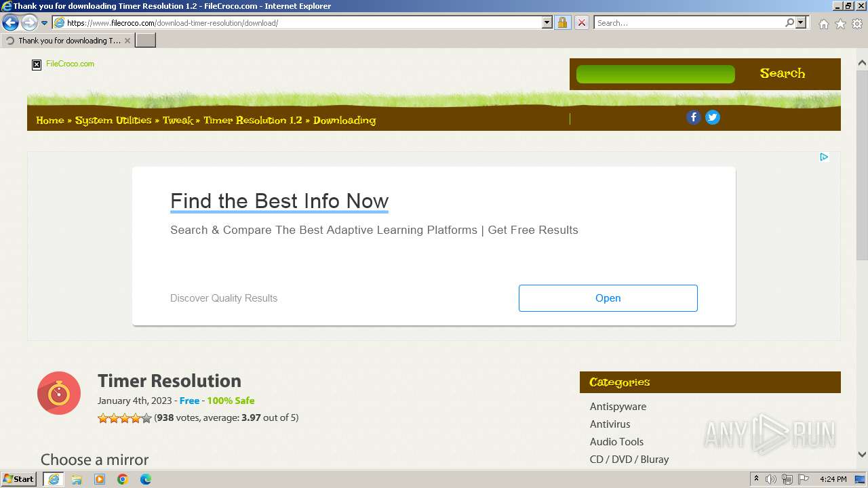Open the media player taskbar icon
The image size is (868, 488).
point(100,479)
